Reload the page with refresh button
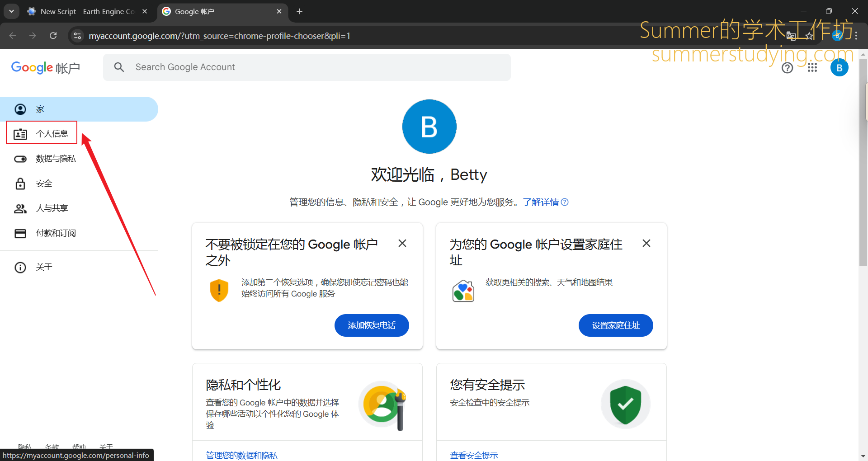868x461 pixels. pos(53,36)
